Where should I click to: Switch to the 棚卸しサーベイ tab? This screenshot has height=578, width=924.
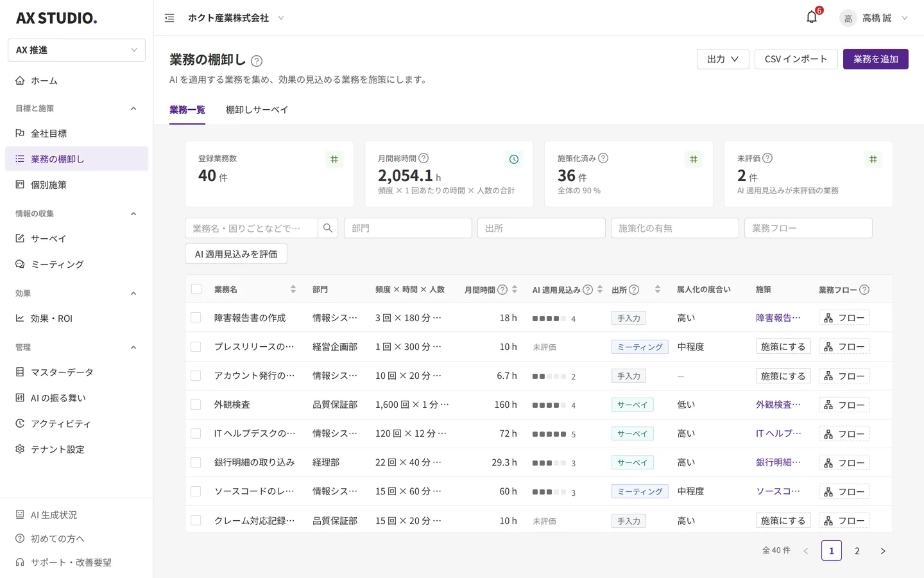257,110
